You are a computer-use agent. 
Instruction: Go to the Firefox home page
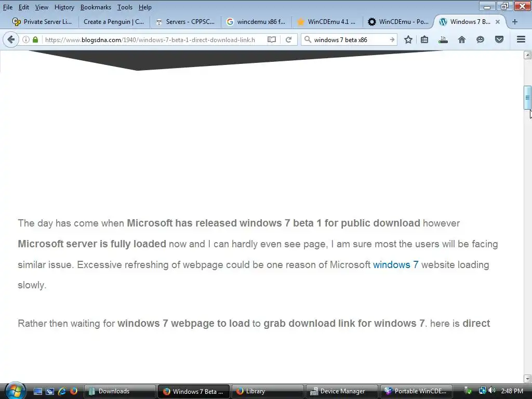(462, 39)
